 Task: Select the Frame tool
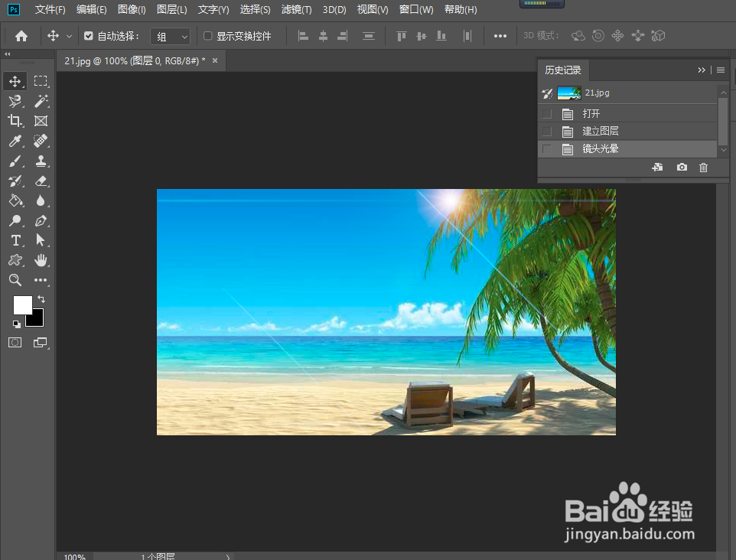click(41, 121)
